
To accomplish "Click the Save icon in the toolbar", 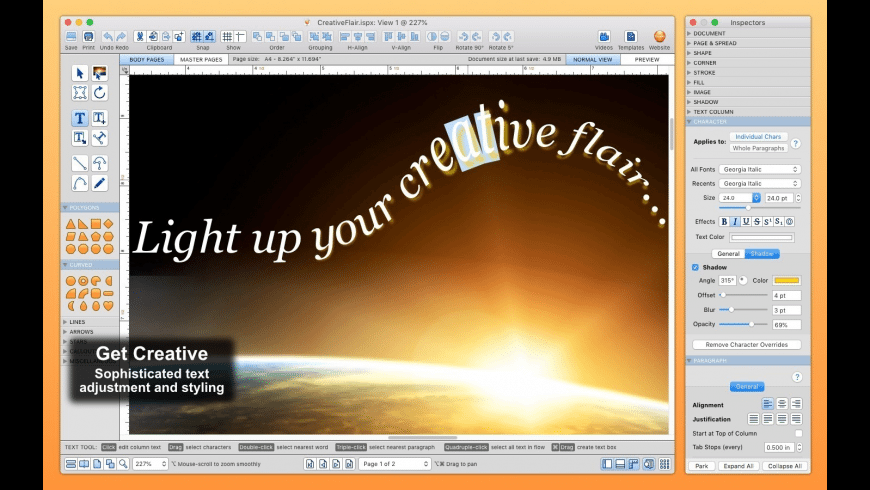I will pos(71,37).
